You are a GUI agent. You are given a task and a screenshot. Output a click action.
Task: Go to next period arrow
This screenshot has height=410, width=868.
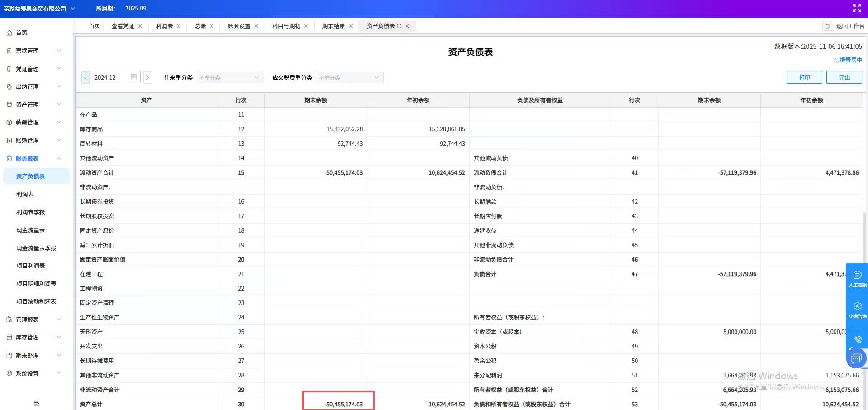(147, 77)
